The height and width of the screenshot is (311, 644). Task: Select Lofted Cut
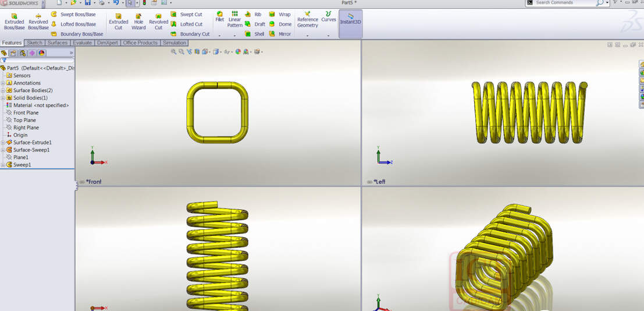(x=187, y=24)
